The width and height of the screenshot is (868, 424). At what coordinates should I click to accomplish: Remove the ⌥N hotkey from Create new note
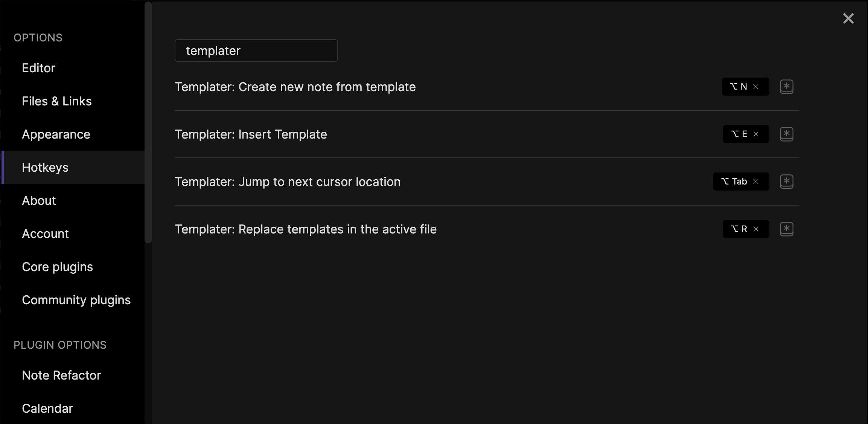tap(757, 87)
